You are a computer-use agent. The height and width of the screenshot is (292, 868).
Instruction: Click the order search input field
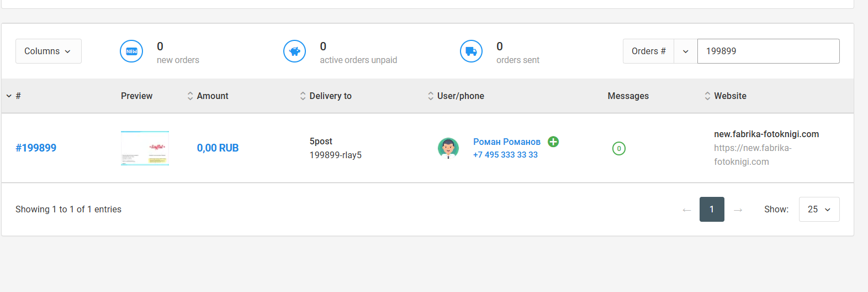(x=768, y=51)
